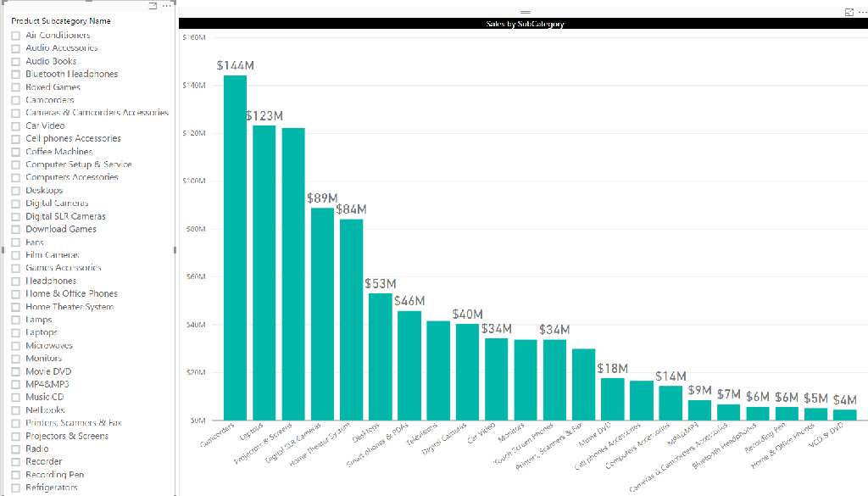
Task: Select the VCD & DVD $4M bar
Action: [845, 415]
